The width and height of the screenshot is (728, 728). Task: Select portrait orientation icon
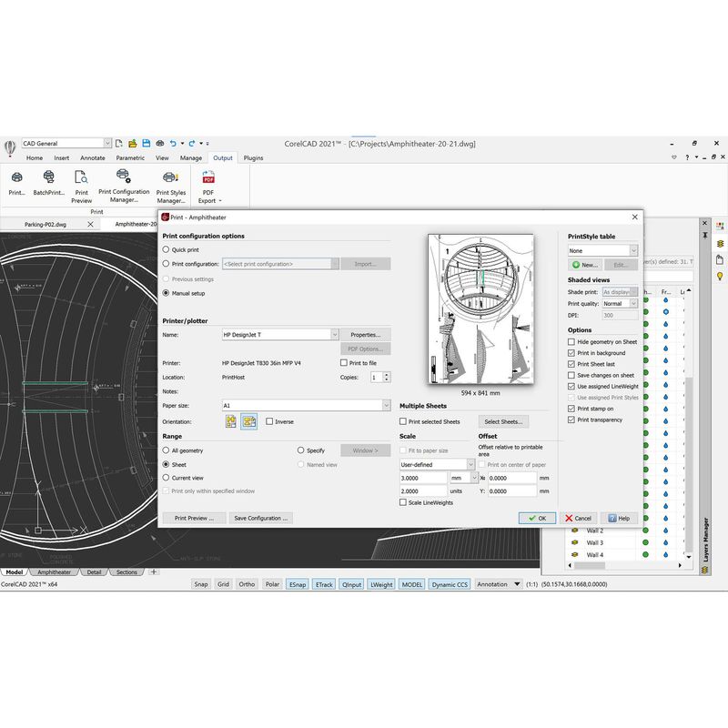(x=231, y=421)
